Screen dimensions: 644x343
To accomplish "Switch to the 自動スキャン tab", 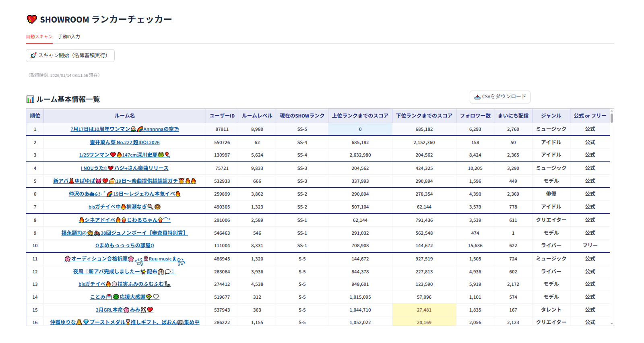I will 39,37.
